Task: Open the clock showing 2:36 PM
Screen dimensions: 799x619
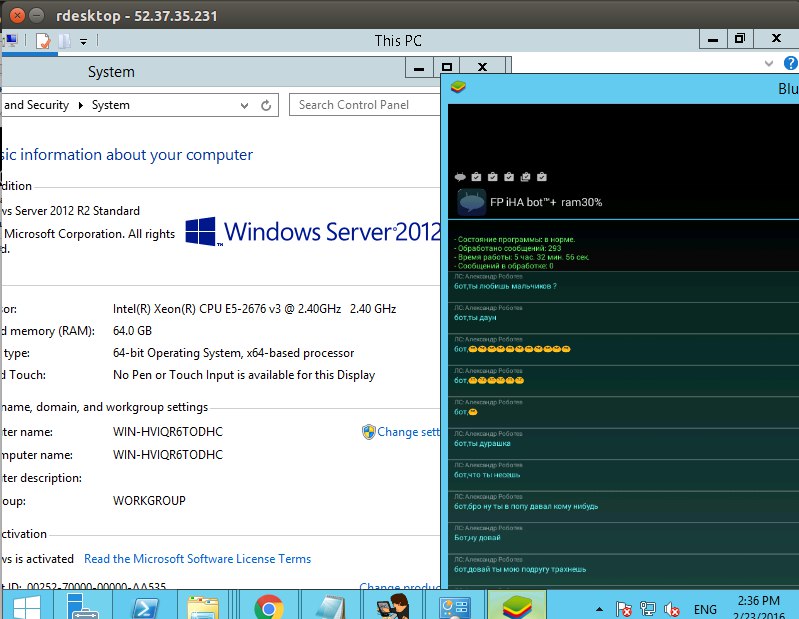Action: pos(759,601)
